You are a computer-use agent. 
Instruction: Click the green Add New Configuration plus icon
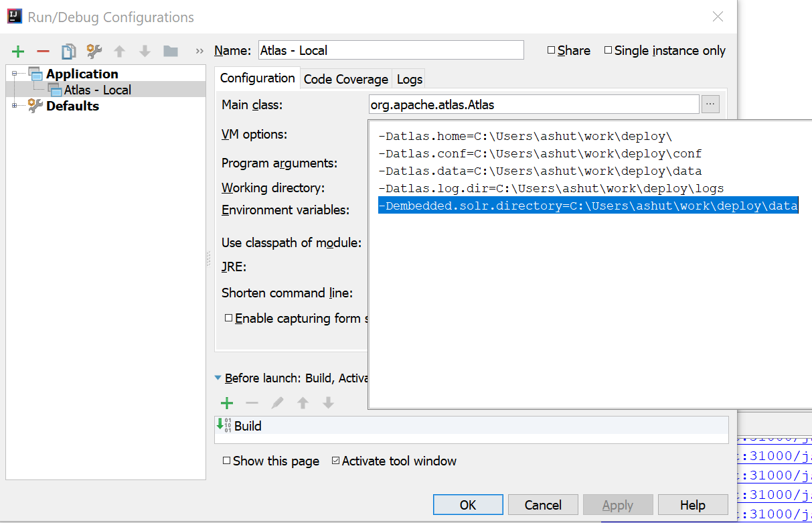click(18, 52)
